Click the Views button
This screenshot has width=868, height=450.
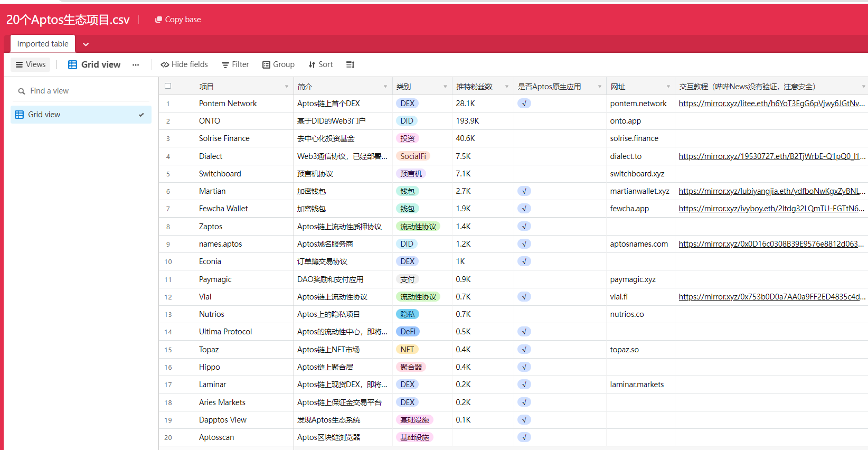31,64
